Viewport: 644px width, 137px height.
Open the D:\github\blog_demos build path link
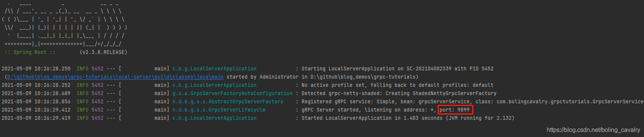point(116,77)
